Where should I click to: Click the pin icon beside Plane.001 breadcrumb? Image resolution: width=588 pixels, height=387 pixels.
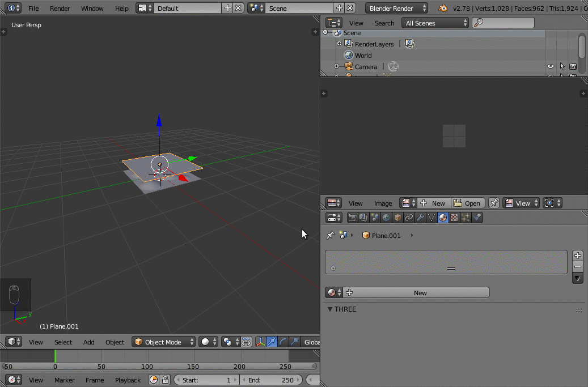(330, 235)
